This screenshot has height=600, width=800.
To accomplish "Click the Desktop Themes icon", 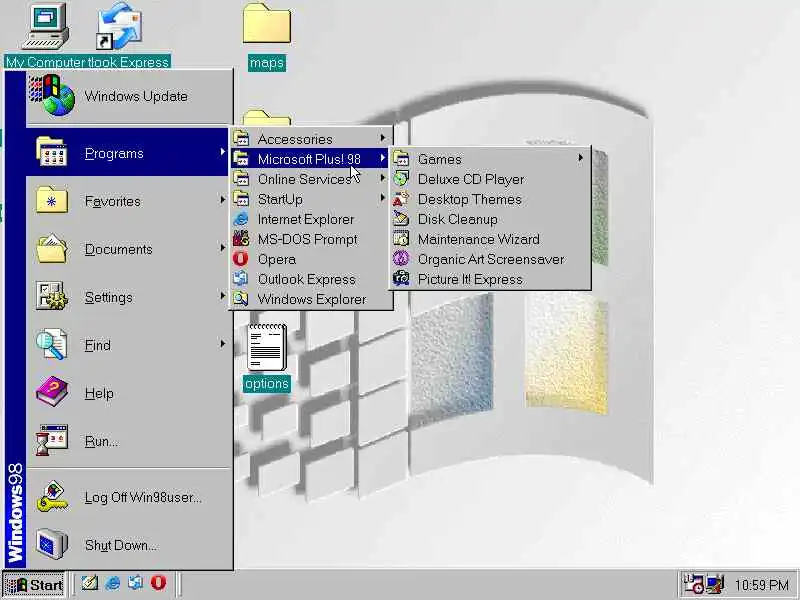I will click(401, 198).
